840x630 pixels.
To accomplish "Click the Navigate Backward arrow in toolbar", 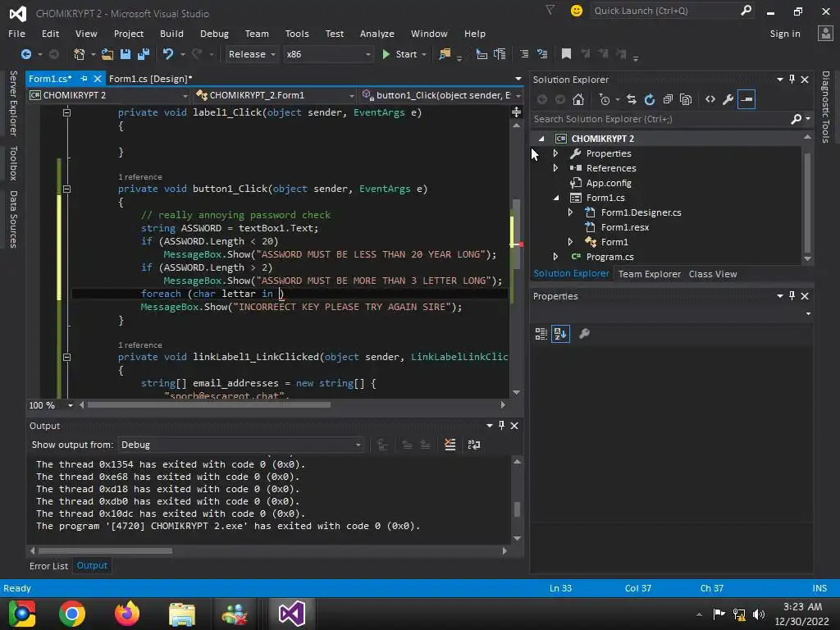I will pyautogui.click(x=25, y=54).
